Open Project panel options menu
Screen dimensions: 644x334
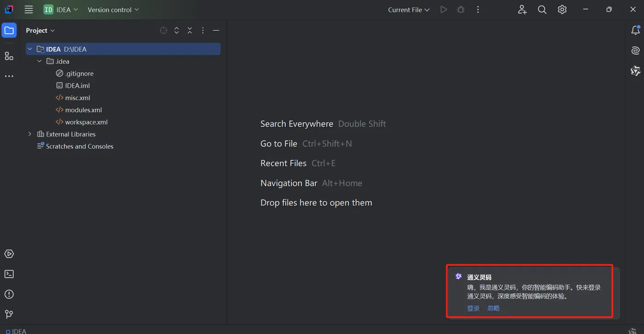pos(203,30)
